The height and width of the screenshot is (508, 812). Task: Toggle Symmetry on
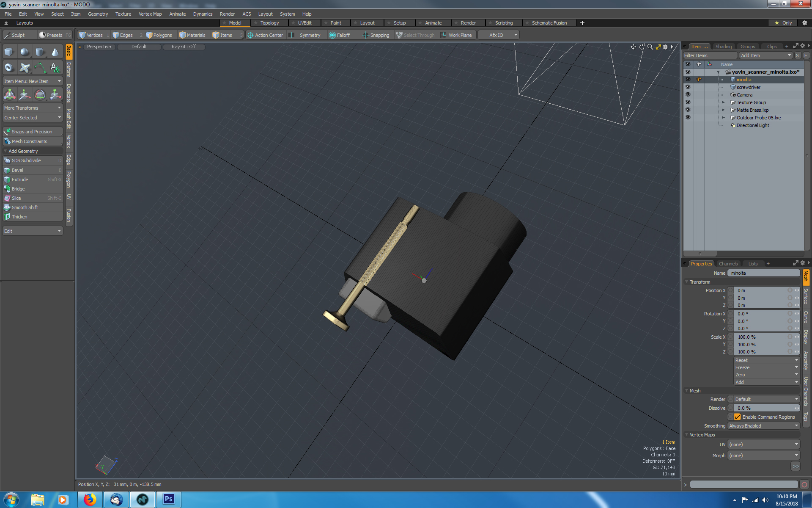click(305, 35)
